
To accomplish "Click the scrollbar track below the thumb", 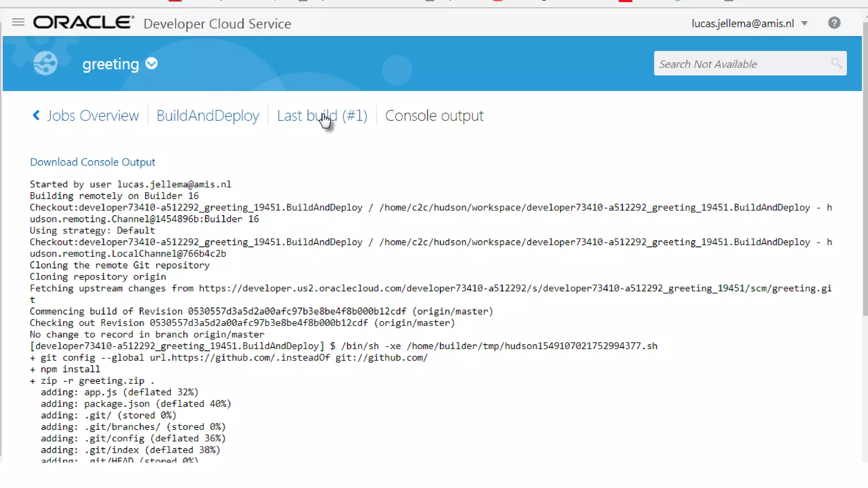I will [865, 390].
